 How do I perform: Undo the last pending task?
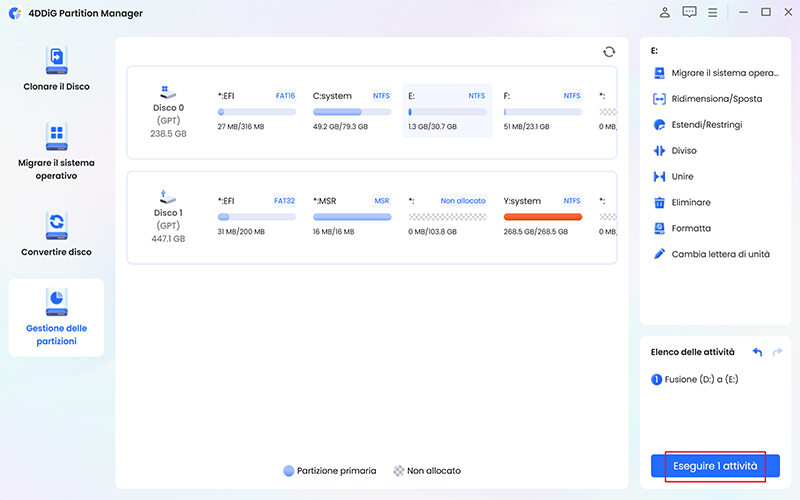(757, 352)
